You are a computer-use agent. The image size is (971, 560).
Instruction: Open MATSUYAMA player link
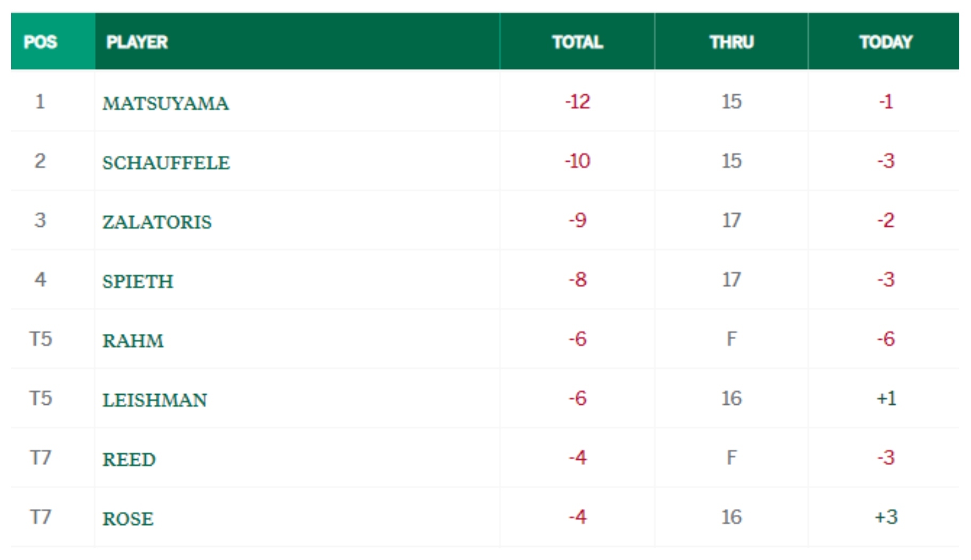click(165, 103)
